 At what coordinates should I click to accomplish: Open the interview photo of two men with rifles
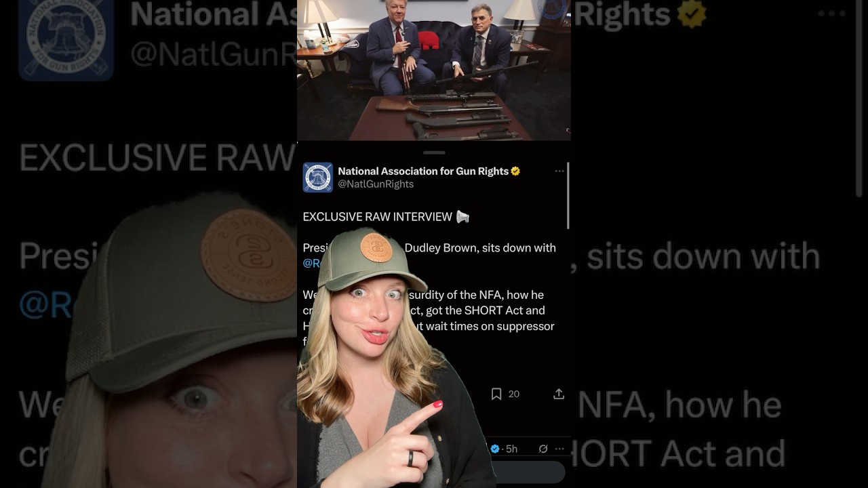434,70
